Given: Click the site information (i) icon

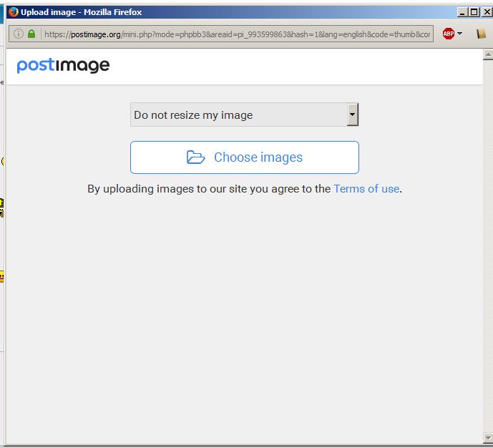Looking at the screenshot, I should pos(19,34).
